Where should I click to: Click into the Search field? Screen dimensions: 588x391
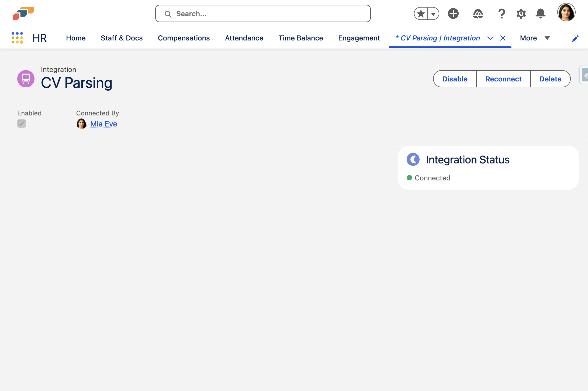point(263,14)
